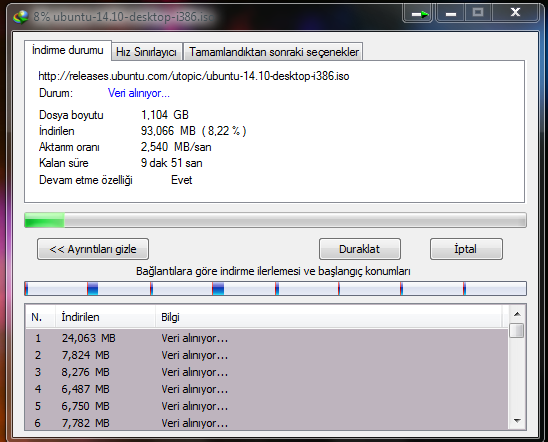Click the disabled maximize button
Image resolution: width=548 pixels, height=442 pixels.
click(x=478, y=13)
